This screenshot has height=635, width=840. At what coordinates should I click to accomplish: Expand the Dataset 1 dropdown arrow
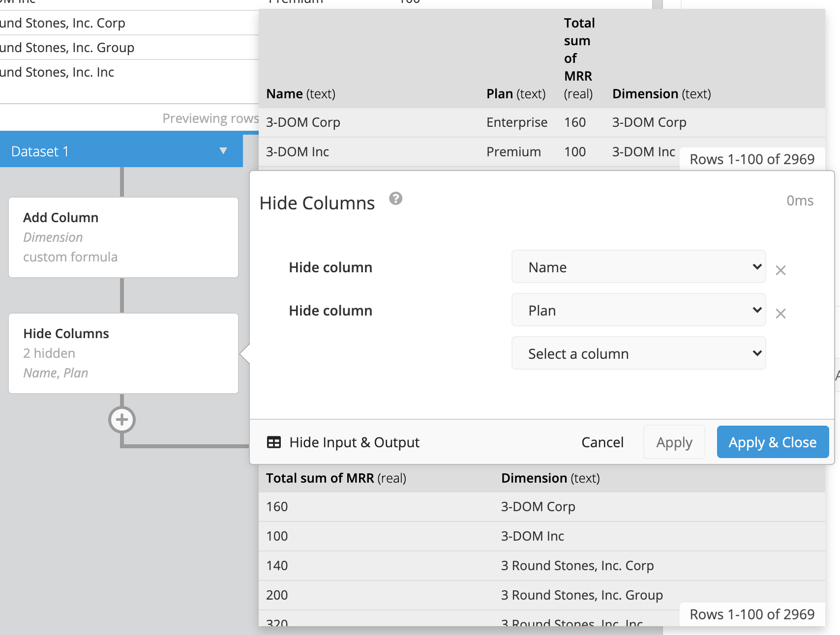point(223,151)
